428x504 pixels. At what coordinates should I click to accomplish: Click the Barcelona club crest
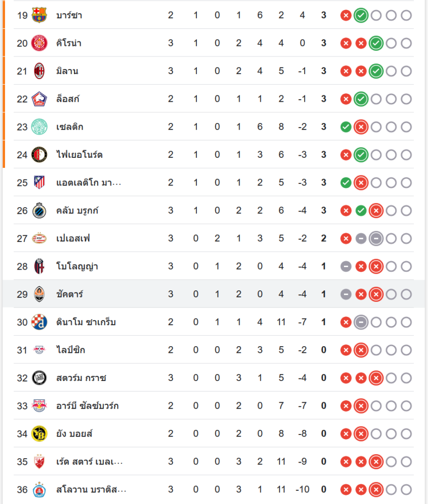pos(39,15)
